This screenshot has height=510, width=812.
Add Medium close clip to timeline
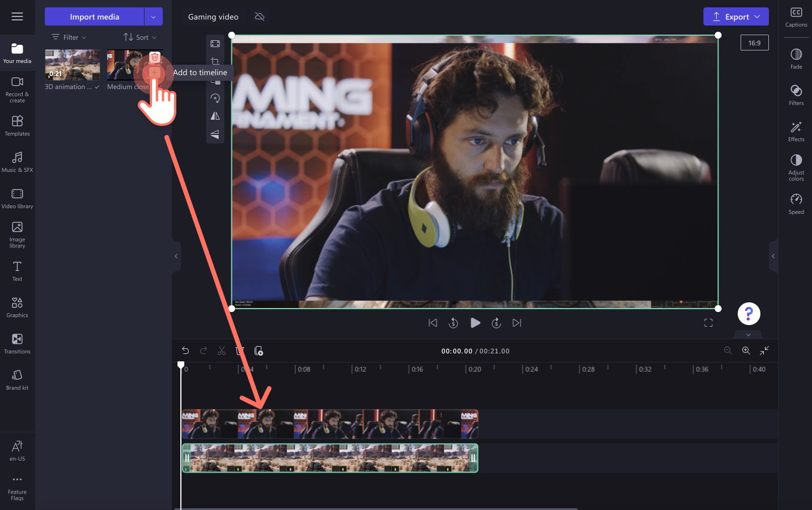click(x=154, y=73)
